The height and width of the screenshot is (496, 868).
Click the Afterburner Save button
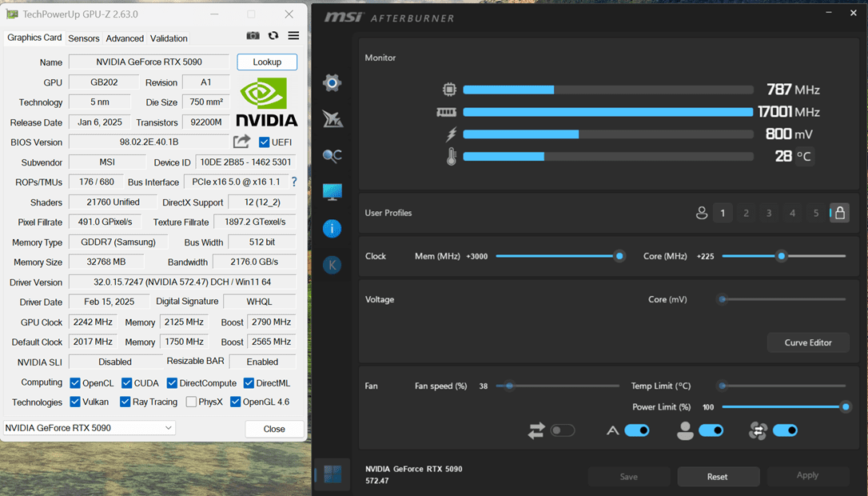629,477
